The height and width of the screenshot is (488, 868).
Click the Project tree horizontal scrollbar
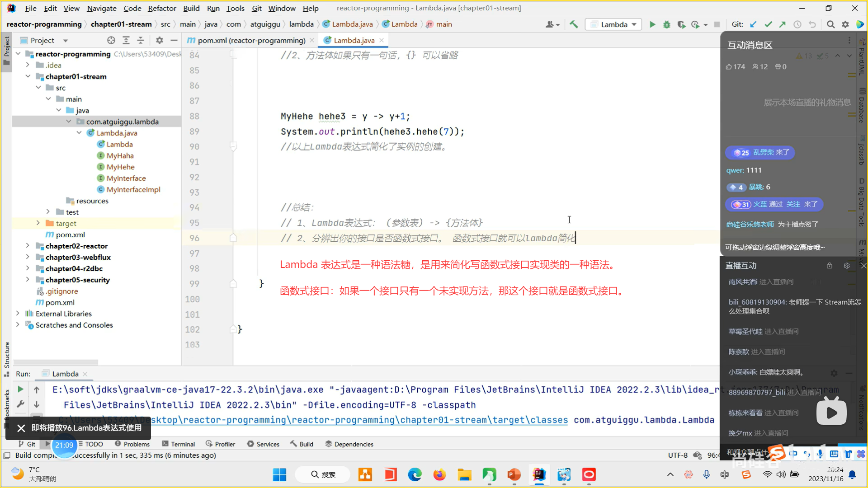(x=56, y=362)
